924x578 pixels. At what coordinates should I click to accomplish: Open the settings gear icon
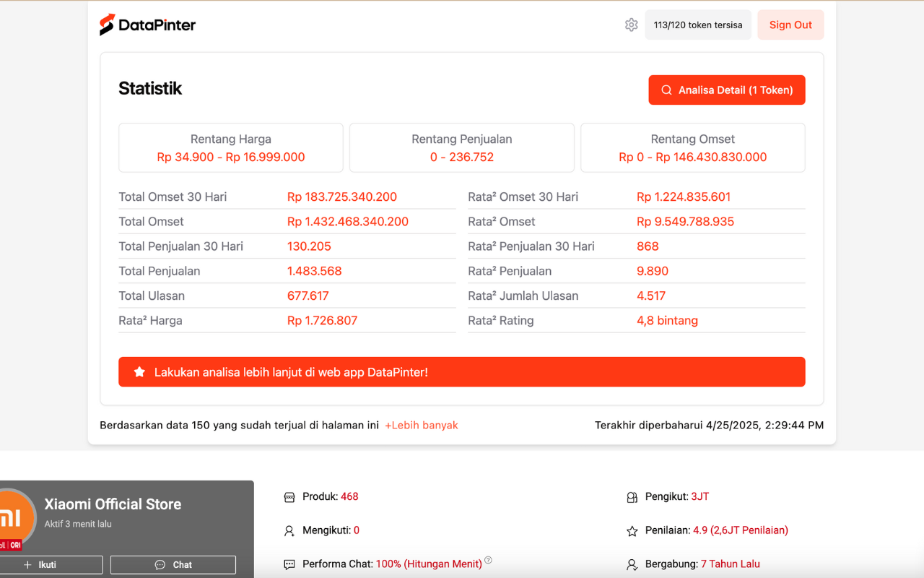point(632,25)
